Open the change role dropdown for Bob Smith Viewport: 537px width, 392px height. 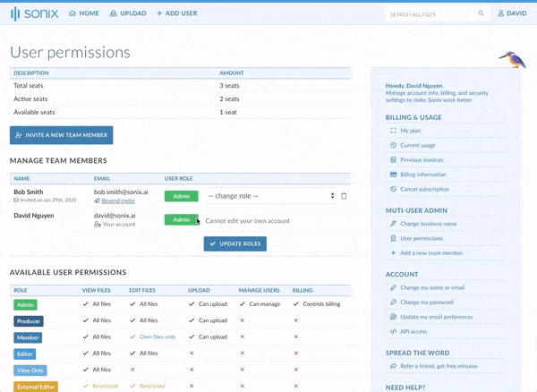(x=269, y=195)
